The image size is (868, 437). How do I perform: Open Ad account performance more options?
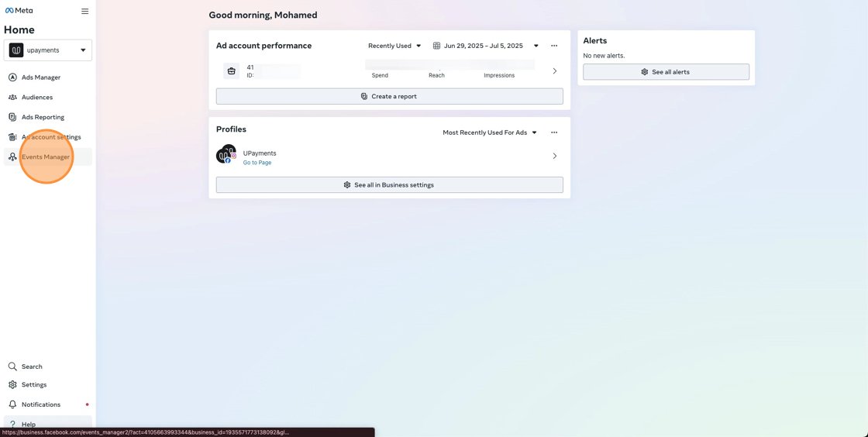(x=554, y=46)
